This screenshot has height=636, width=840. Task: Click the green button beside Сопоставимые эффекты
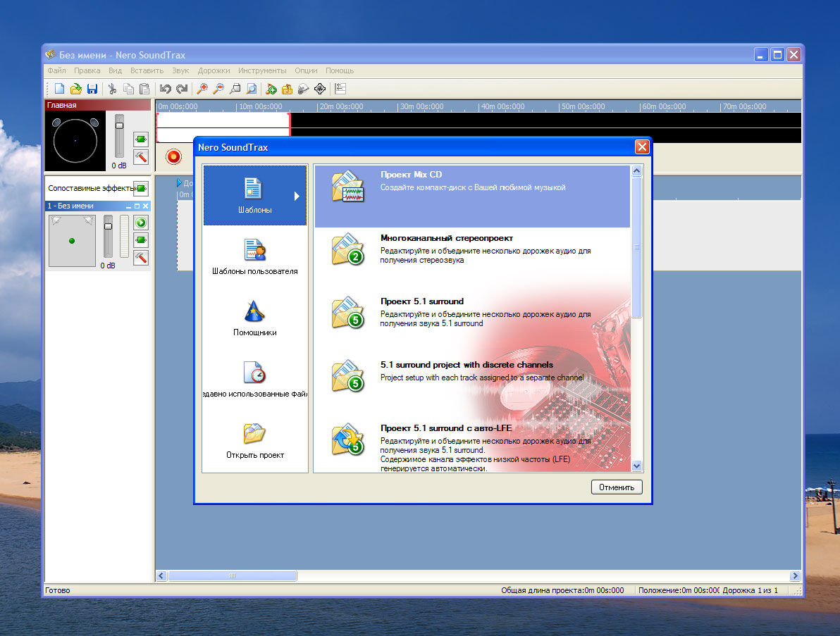(x=141, y=189)
